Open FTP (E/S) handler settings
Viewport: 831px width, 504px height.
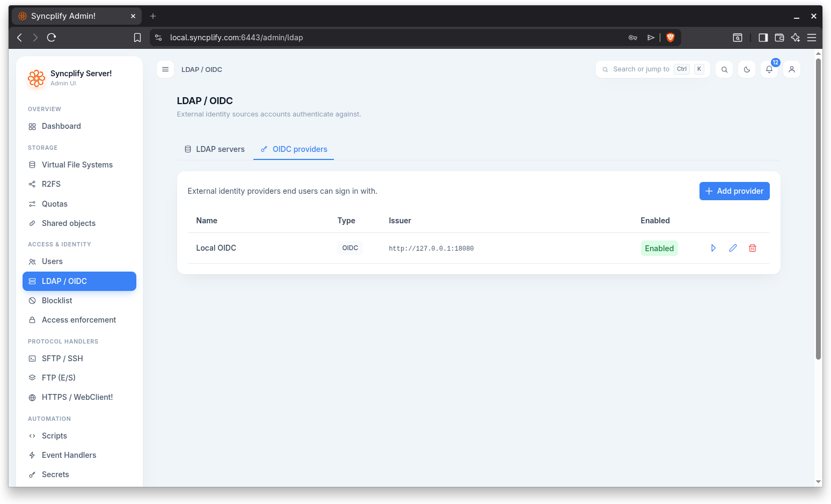[x=79, y=378]
